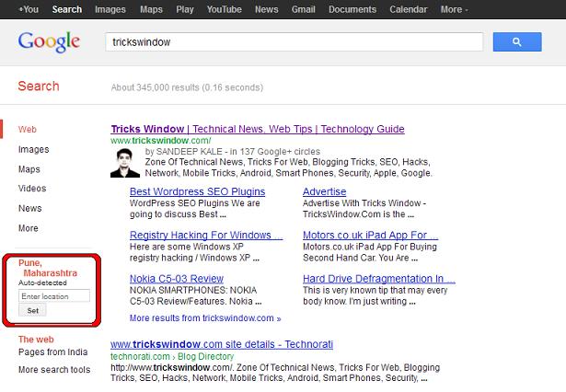Image resolution: width=566 pixels, height=392 pixels.
Task: Open Documents from top bar
Action: (352, 9)
